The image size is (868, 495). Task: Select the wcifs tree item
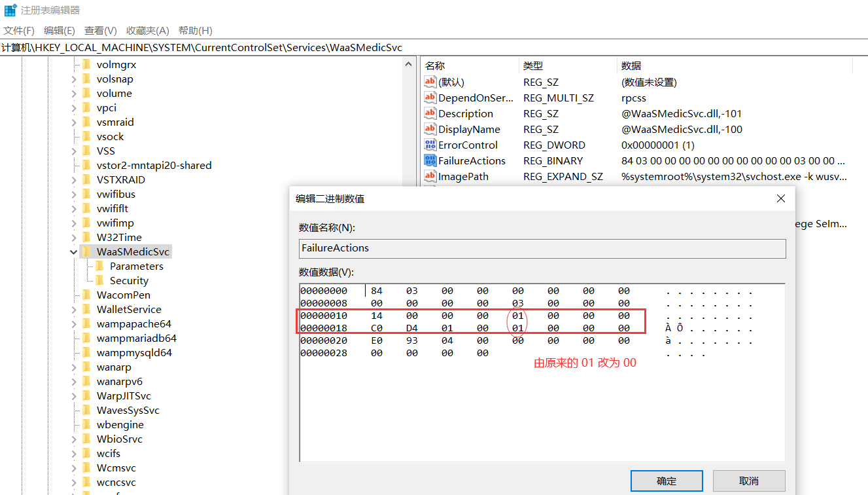(x=109, y=454)
